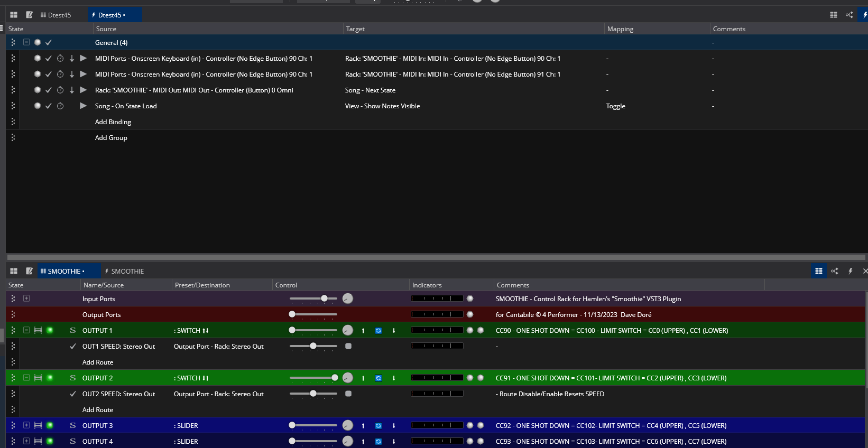Disable the General (4) group checkmark
This screenshot has width=868, height=448.
pos(49,43)
